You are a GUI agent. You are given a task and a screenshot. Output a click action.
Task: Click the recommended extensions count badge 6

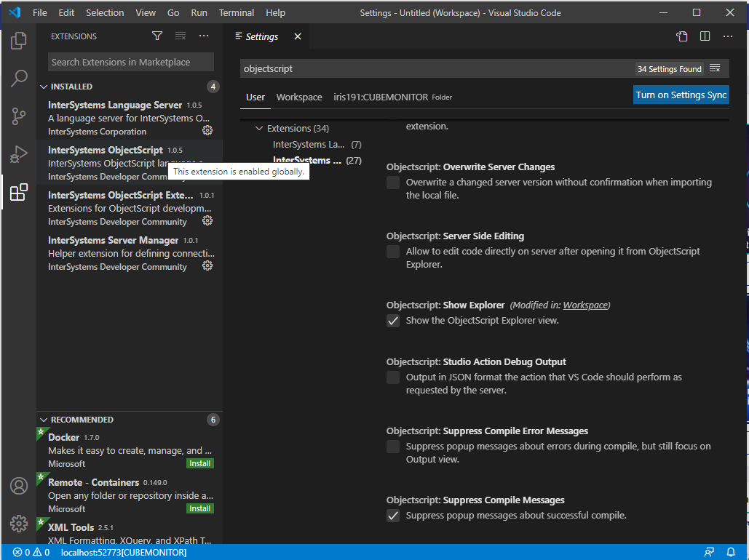[x=213, y=420]
